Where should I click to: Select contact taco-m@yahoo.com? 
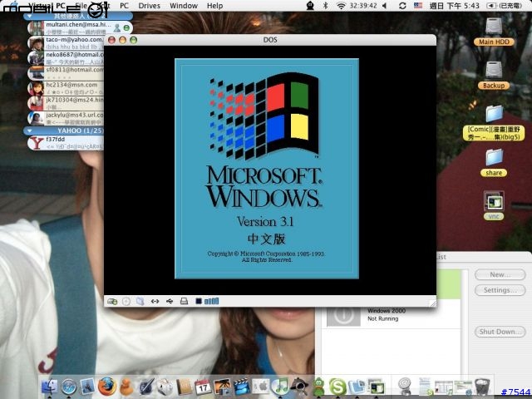click(x=66, y=42)
